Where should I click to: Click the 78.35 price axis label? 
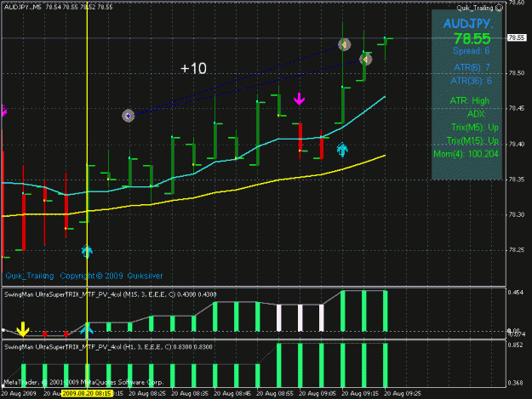(x=517, y=180)
